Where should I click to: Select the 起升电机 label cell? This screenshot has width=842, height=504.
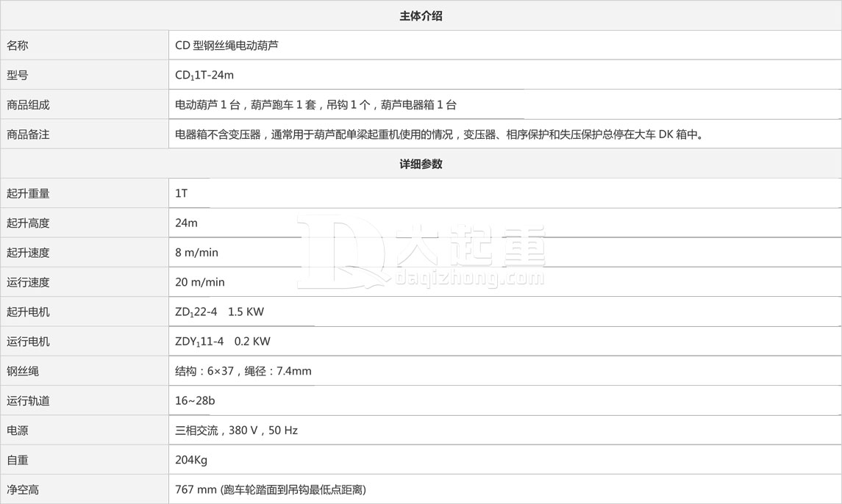(x=85, y=312)
